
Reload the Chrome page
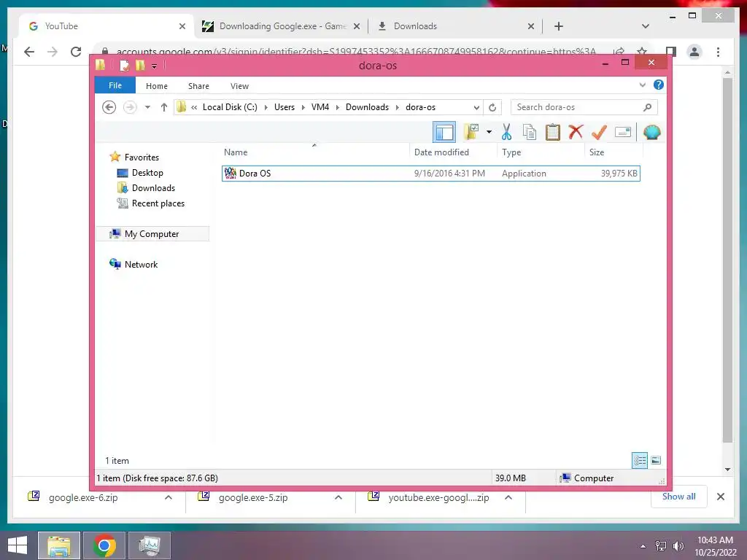[x=76, y=52]
